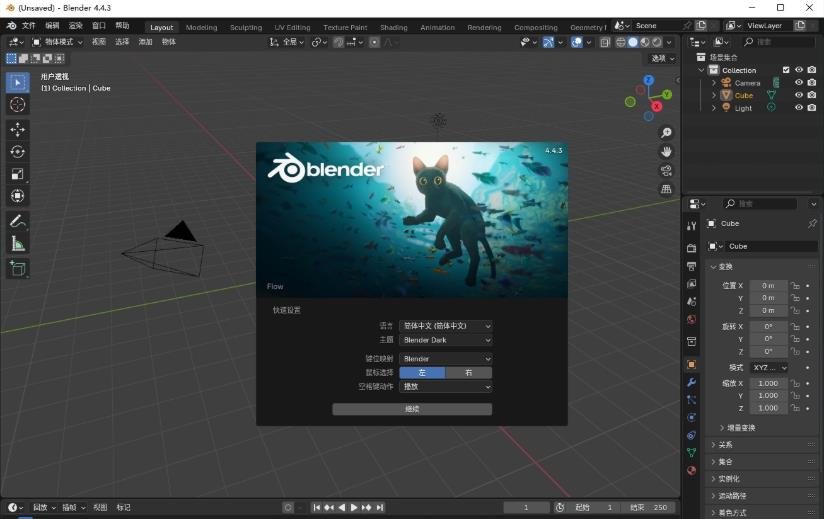The image size is (824, 519).
Task: Jump to the first frame in timeline
Action: (316, 507)
